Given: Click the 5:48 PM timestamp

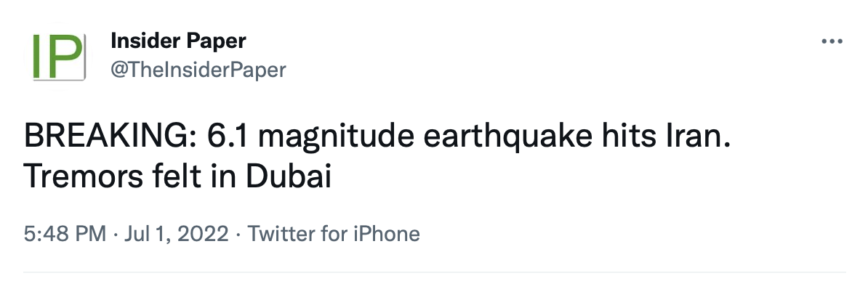Looking at the screenshot, I should (65, 234).
